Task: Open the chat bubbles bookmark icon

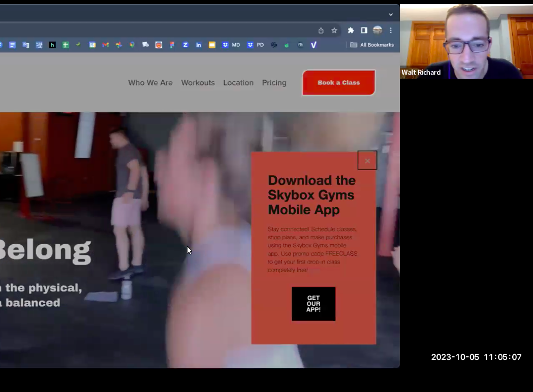Action: click(145, 45)
